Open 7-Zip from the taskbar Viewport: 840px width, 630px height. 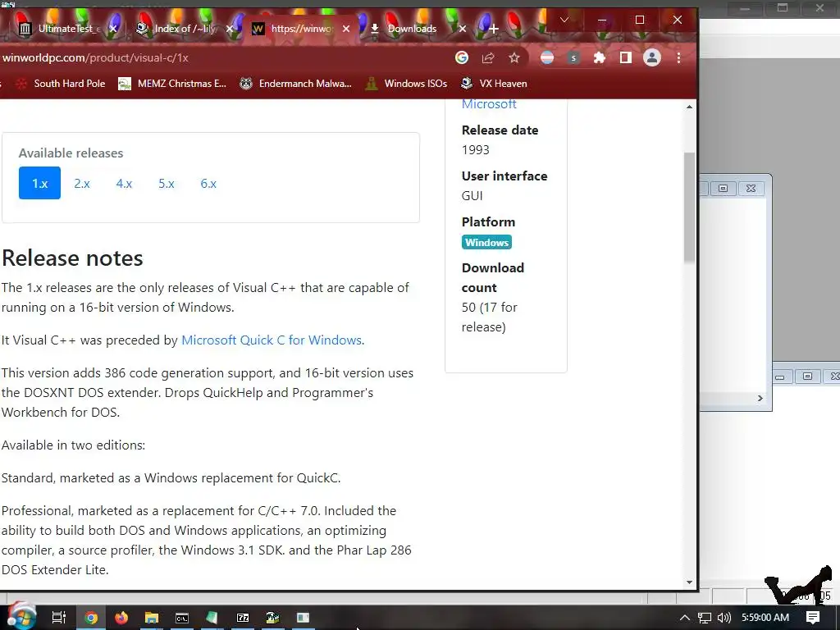(x=243, y=618)
